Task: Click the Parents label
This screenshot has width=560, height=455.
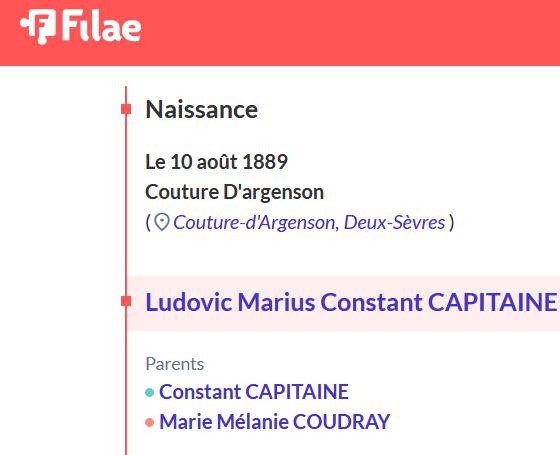Action: [175, 364]
